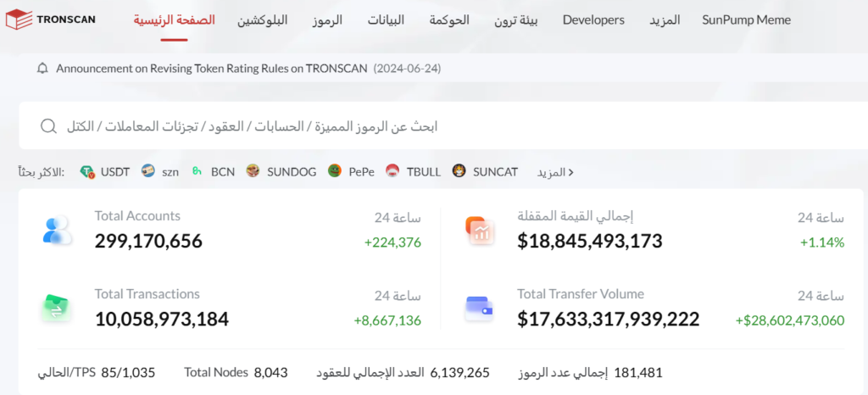Open the SunPump Meme link
This screenshot has height=395, width=868.
tap(746, 20)
